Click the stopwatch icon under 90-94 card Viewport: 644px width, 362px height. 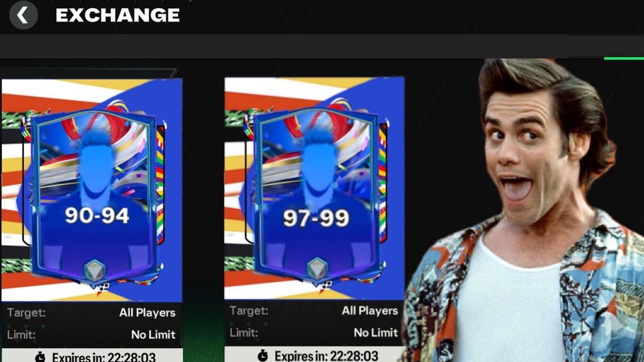coord(40,357)
